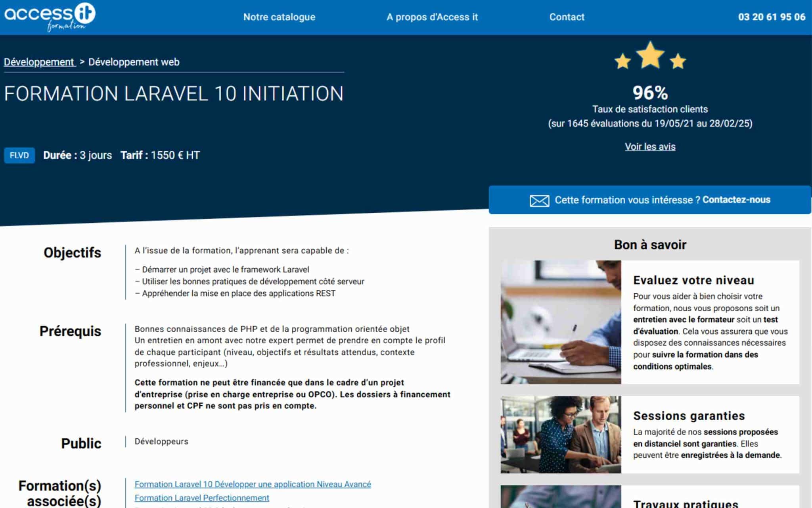Click the Travaux pratiques heading

point(686,504)
